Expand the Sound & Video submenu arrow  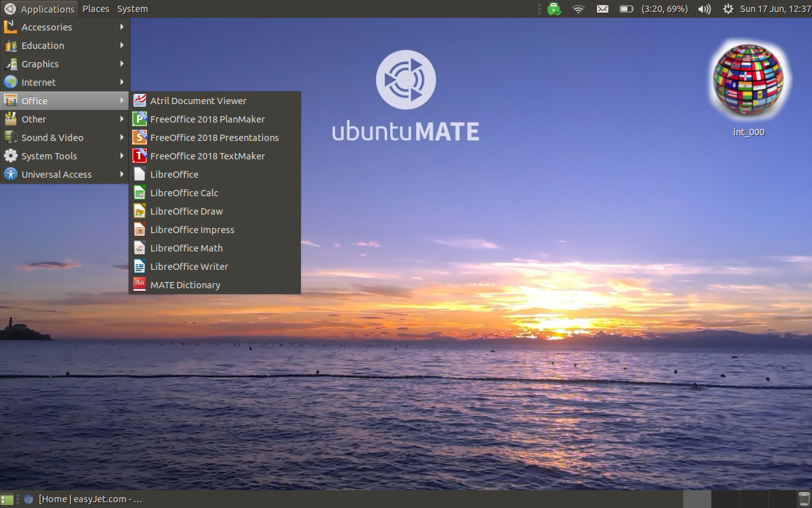(122, 138)
